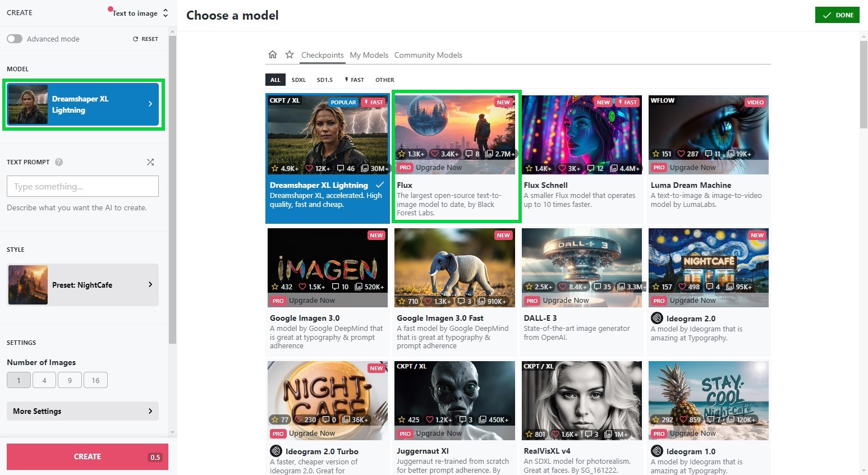This screenshot has height=475, width=868.
Task: Set number of images to 1
Action: (19, 380)
